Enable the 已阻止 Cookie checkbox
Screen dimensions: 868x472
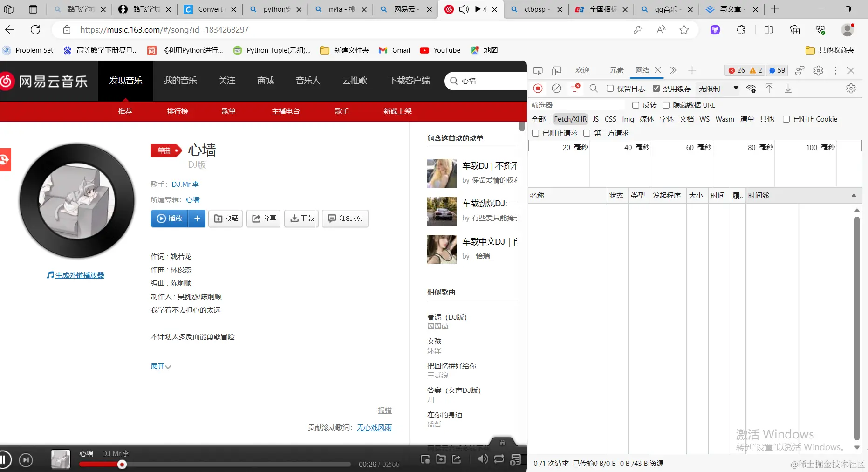click(x=786, y=119)
